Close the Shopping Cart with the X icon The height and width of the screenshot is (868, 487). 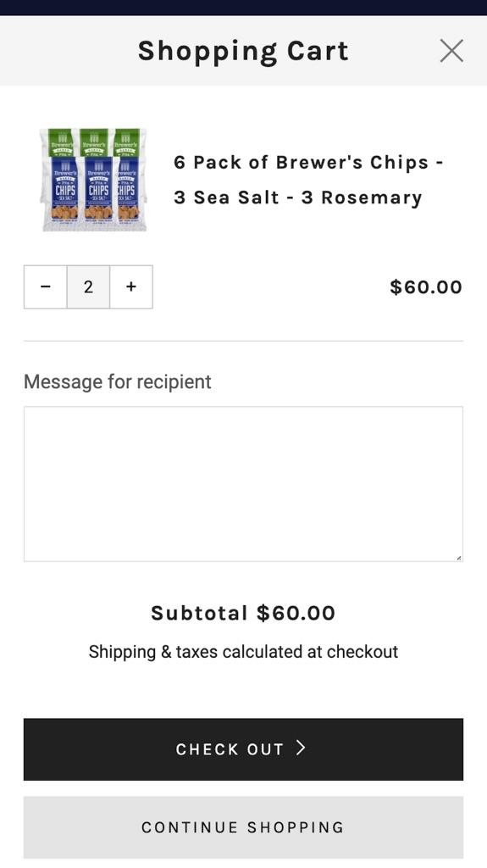[x=451, y=51]
